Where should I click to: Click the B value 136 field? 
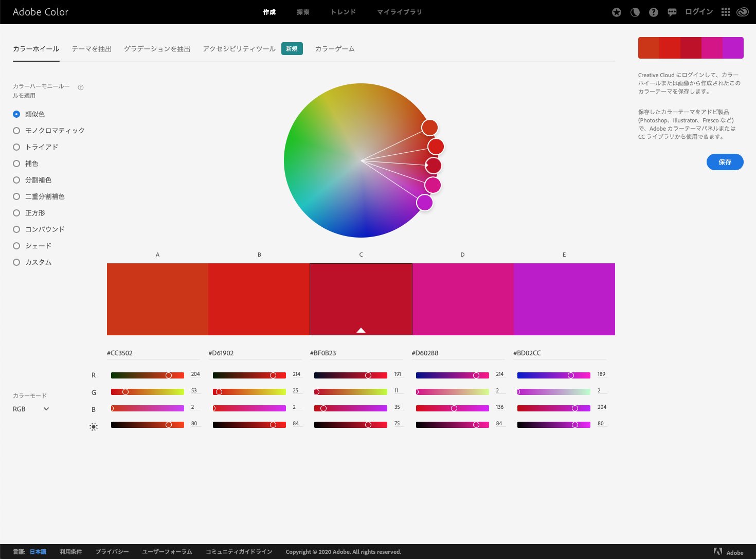click(x=500, y=407)
